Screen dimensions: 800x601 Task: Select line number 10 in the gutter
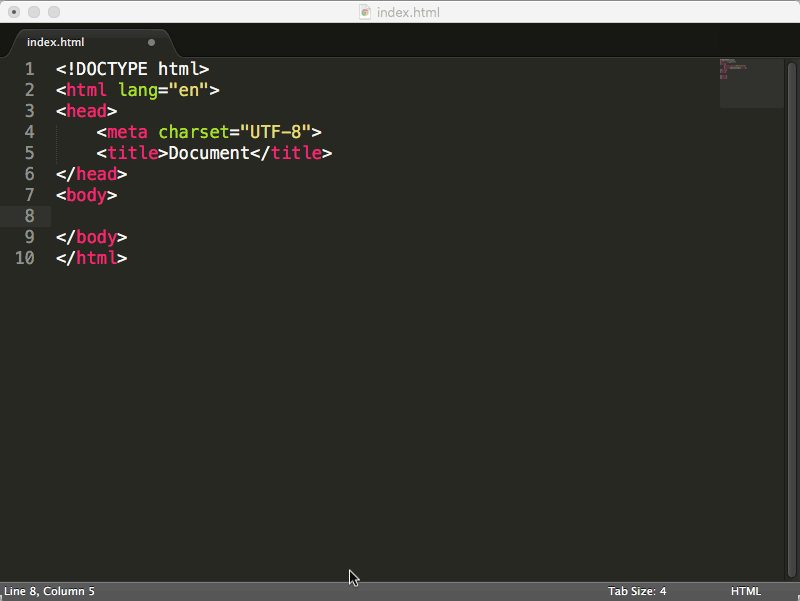point(24,257)
